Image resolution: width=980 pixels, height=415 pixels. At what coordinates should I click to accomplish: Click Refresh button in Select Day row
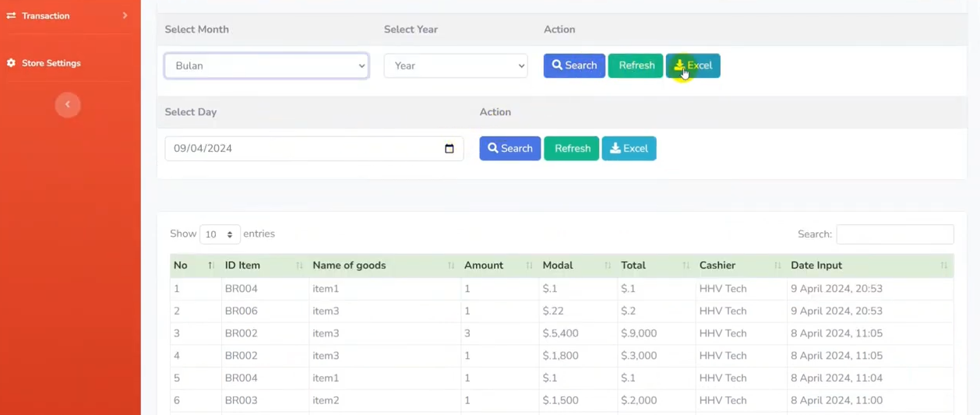571,149
